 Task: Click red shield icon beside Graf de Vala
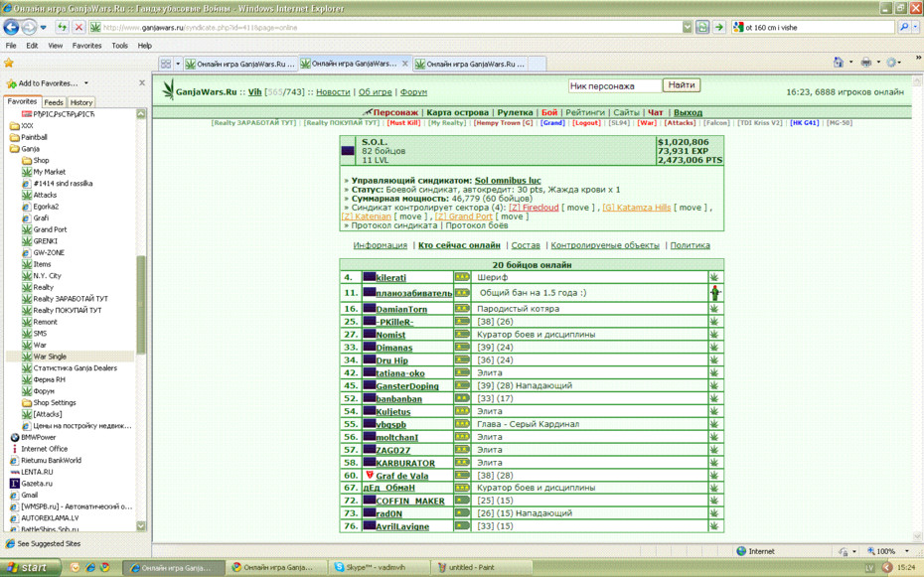pyautogui.click(x=370, y=475)
